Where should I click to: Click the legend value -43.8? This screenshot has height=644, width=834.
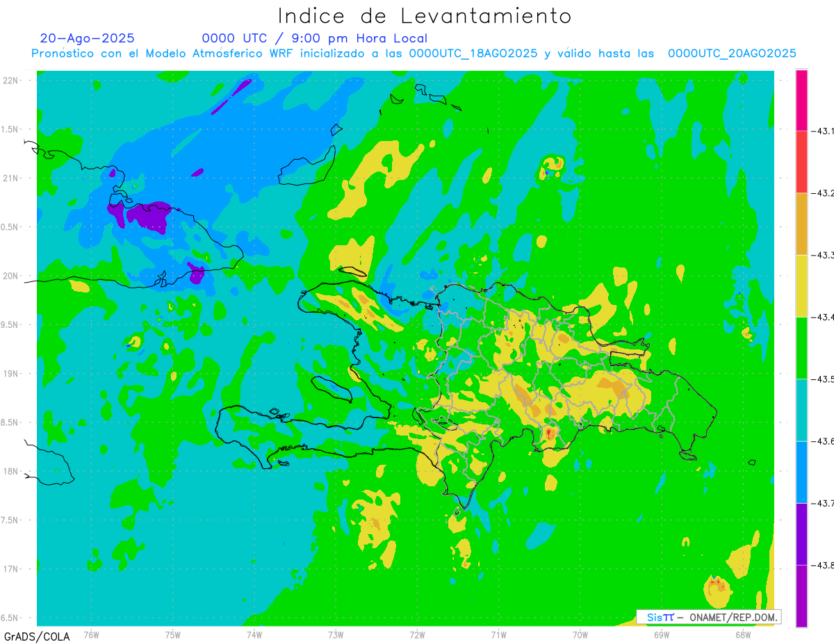click(821, 565)
